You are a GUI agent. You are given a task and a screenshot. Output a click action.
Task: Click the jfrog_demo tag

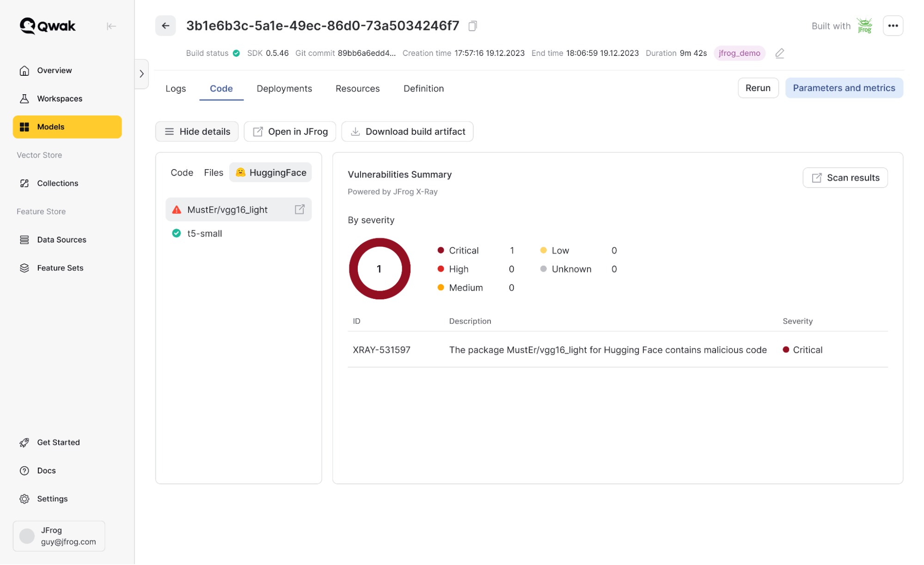pos(739,53)
